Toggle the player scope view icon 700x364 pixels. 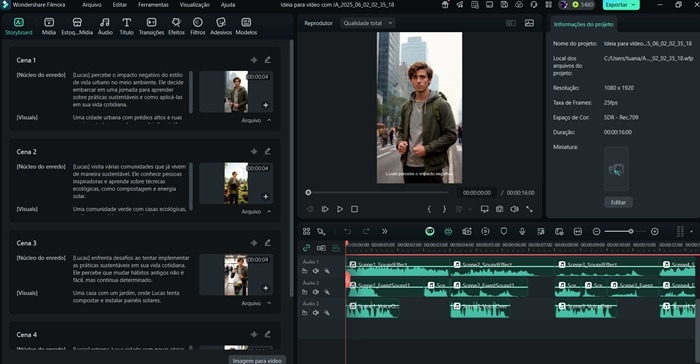pos(529,23)
